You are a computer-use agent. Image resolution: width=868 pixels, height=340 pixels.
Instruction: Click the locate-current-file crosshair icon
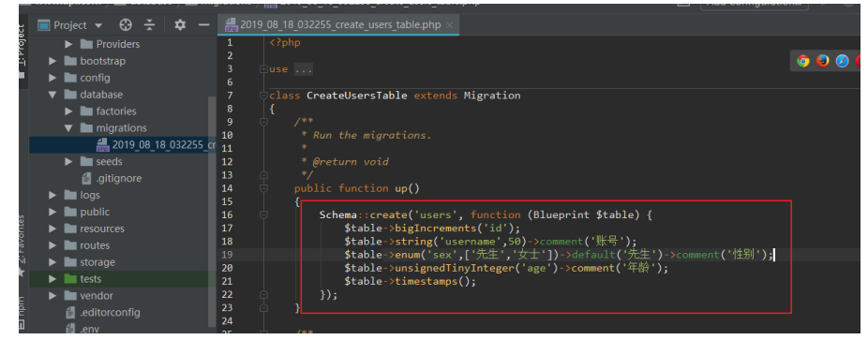tap(127, 25)
